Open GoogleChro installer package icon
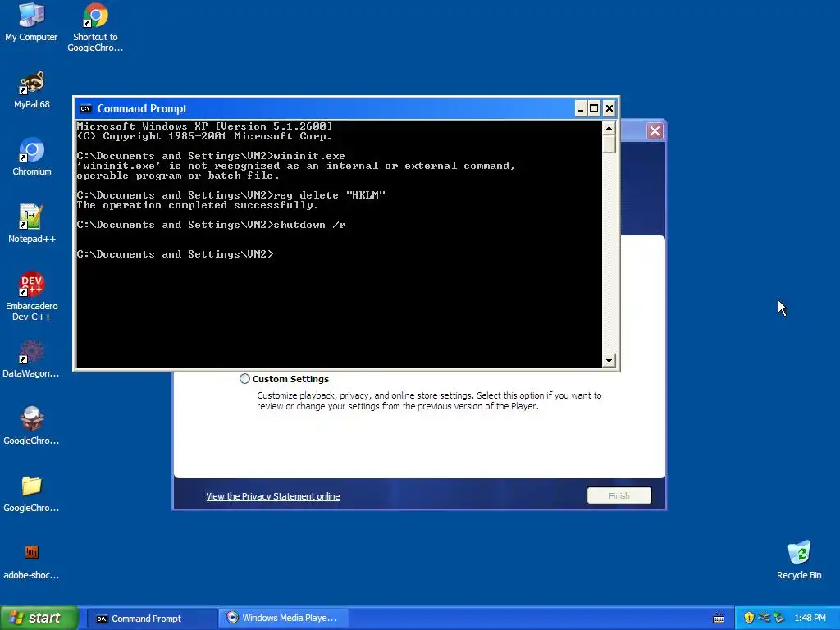 pos(31,426)
